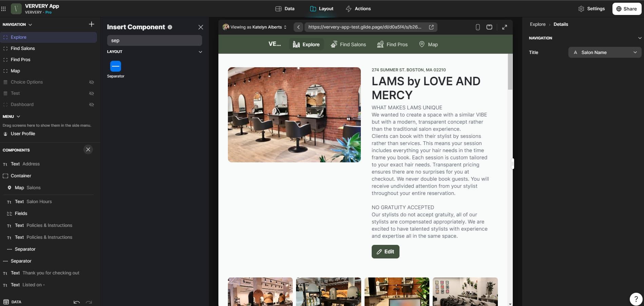Click the preview URL address bar
This screenshot has width=644, height=306.
point(365,27)
